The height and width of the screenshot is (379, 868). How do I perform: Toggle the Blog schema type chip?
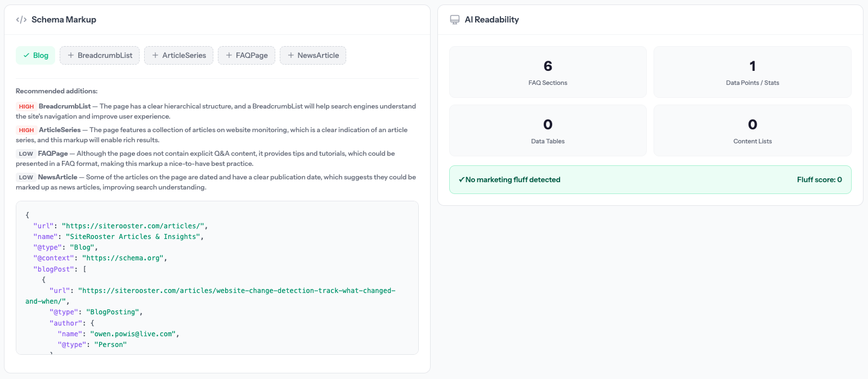pos(35,55)
